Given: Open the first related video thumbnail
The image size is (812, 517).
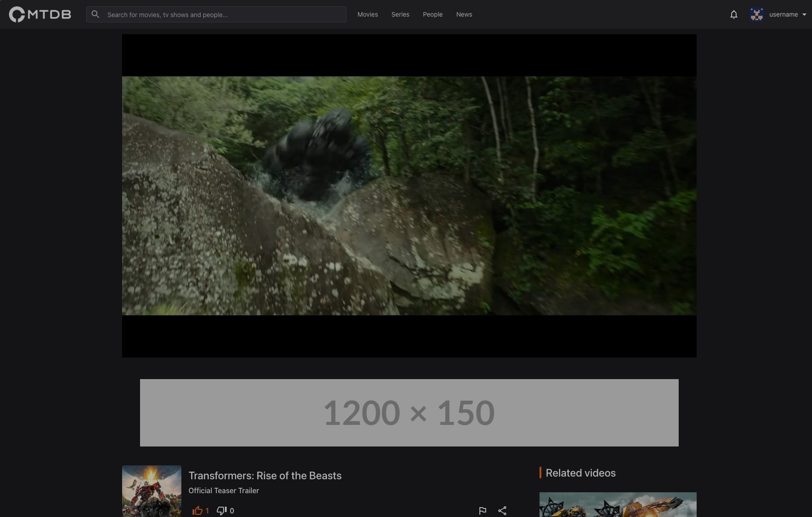Looking at the screenshot, I should coord(618,504).
